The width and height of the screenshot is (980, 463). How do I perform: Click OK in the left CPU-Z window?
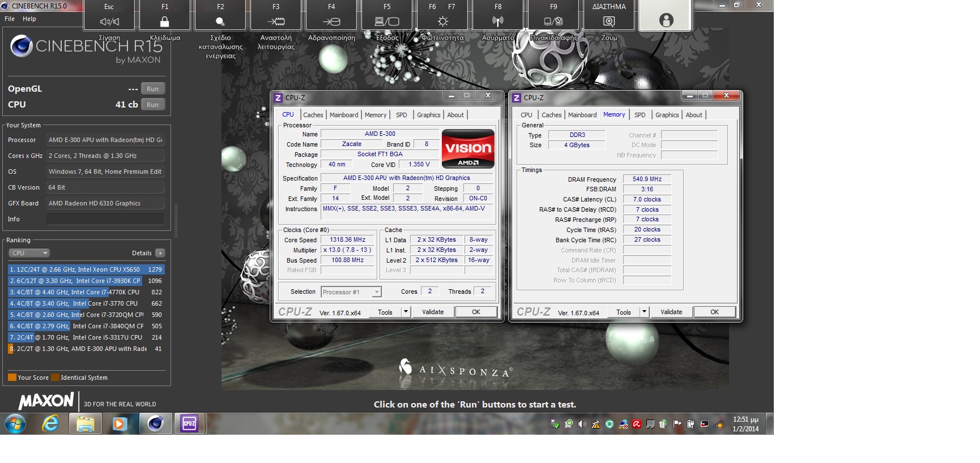[x=476, y=312]
